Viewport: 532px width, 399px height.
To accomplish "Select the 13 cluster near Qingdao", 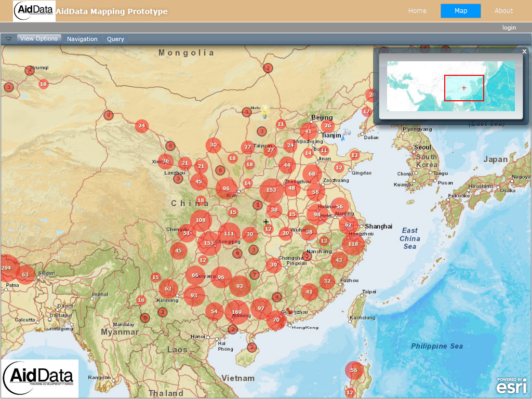I will tap(354, 155).
